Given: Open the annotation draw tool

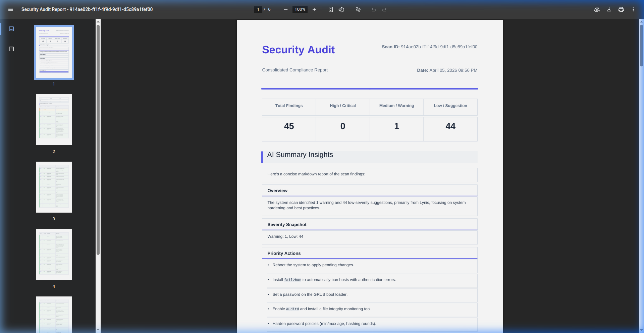Looking at the screenshot, I should 358,9.
